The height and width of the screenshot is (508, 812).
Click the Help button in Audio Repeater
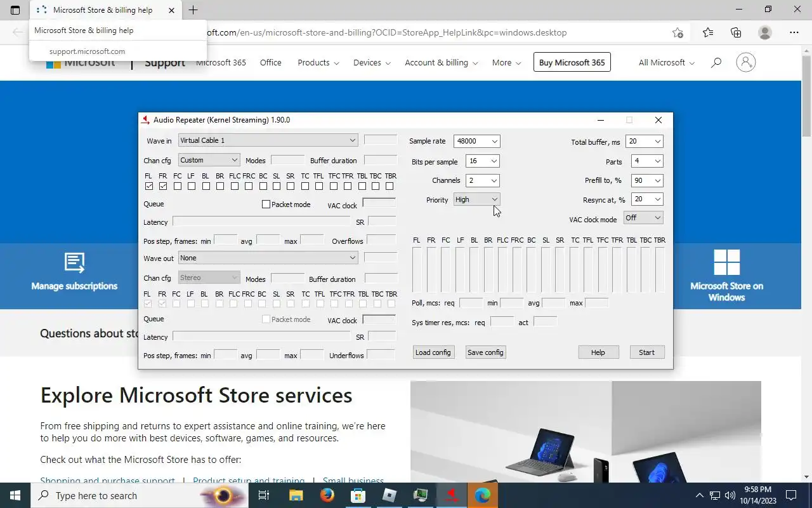point(598,352)
